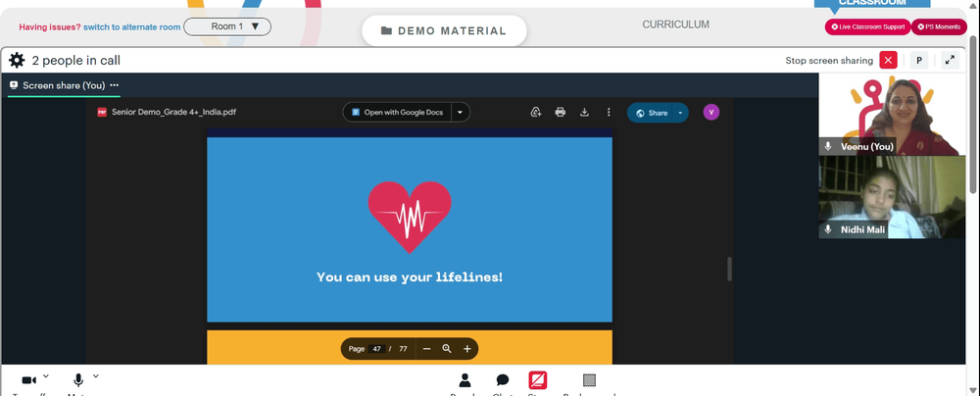Show the People list
The image size is (980, 396).
click(x=465, y=380)
